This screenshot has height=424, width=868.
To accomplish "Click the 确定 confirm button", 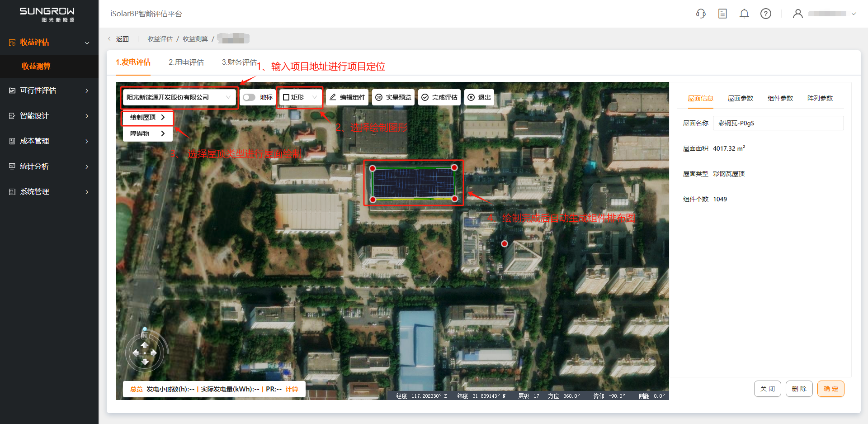I will (830, 389).
